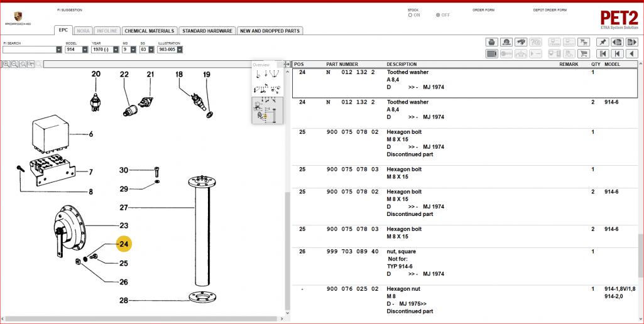Click the list view icon with stacked lines

tap(491, 53)
